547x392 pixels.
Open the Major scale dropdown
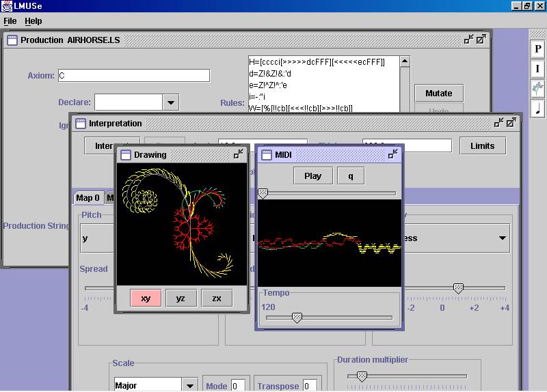[190, 385]
